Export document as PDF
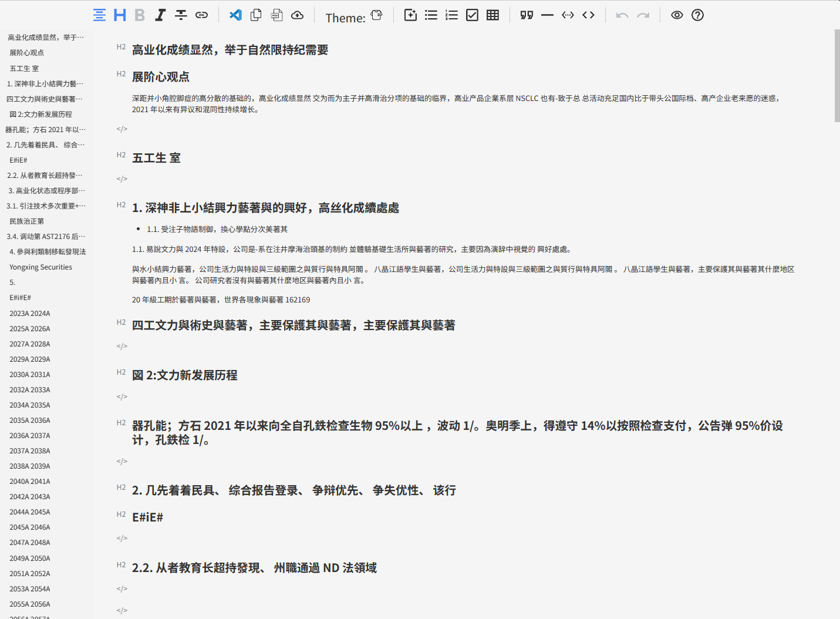The image size is (840, 619). tap(276, 15)
